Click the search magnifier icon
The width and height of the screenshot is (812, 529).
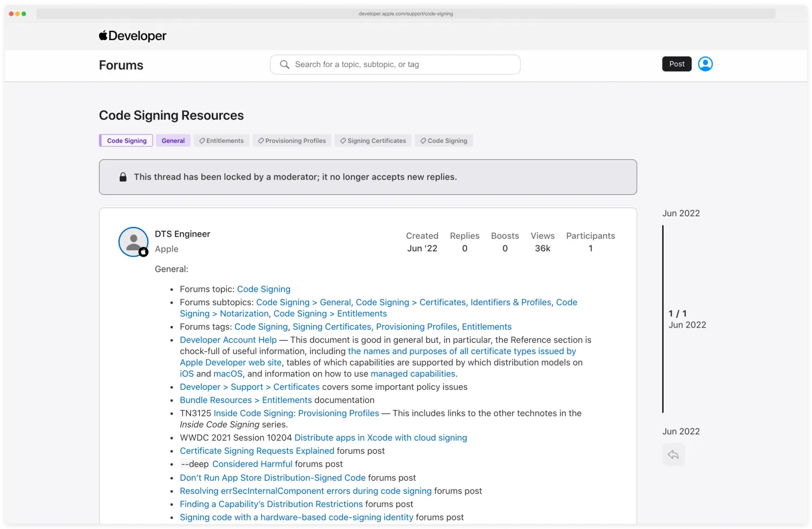(x=284, y=64)
